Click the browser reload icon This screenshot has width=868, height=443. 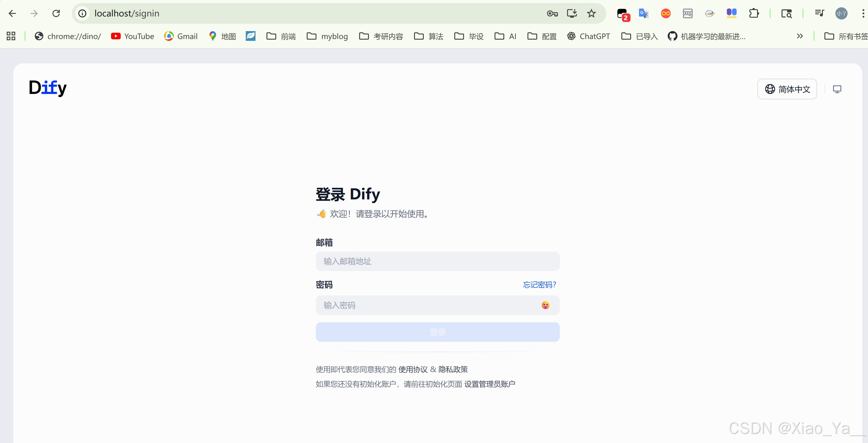point(56,13)
